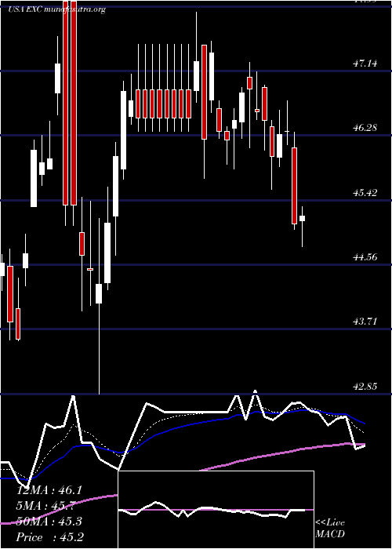
Task: Click the <<Live MACD label
Action: (x=330, y=528)
